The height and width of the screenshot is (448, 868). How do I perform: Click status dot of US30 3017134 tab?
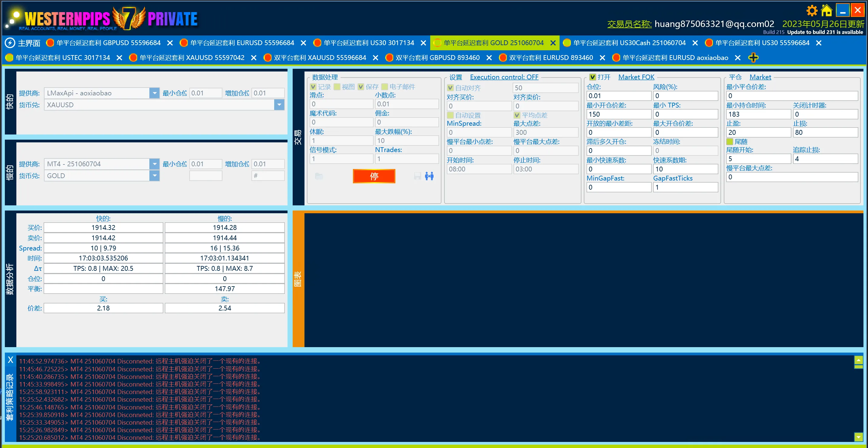(x=317, y=43)
